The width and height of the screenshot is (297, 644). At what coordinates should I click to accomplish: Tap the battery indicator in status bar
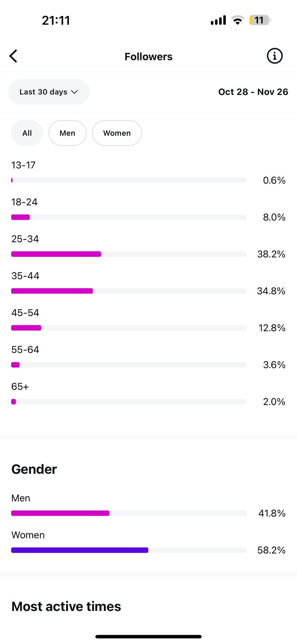[x=260, y=20]
